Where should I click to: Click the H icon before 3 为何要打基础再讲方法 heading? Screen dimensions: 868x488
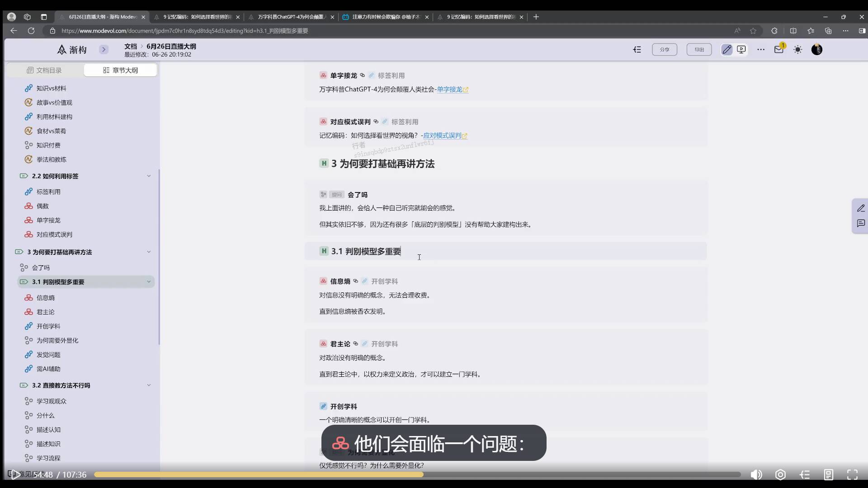324,164
